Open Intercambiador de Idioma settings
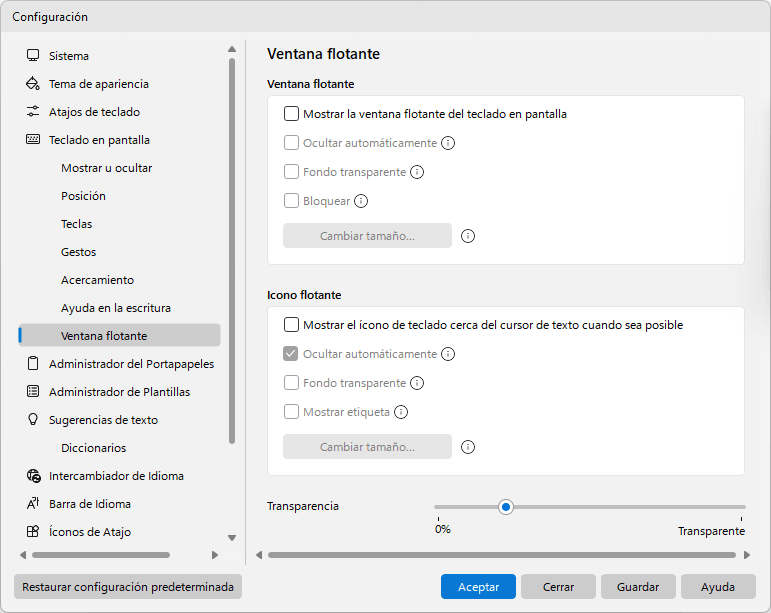This screenshot has width=771, height=613. point(119,475)
